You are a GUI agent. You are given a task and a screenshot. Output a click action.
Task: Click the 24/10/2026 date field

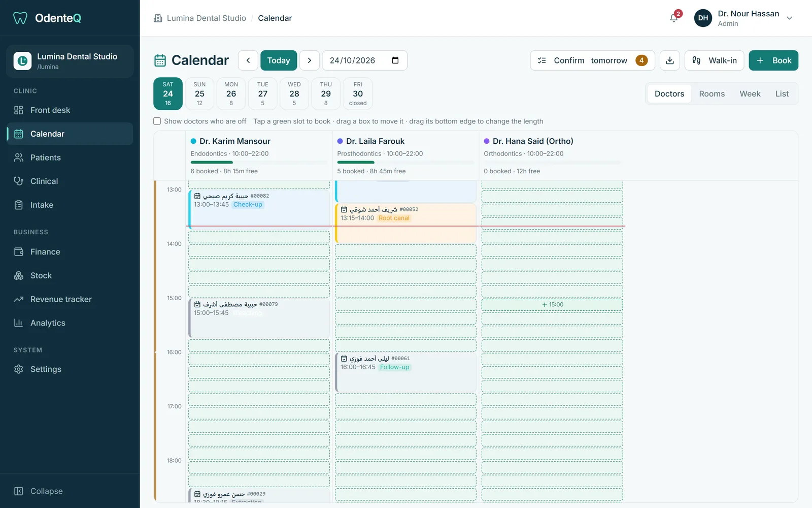364,60
